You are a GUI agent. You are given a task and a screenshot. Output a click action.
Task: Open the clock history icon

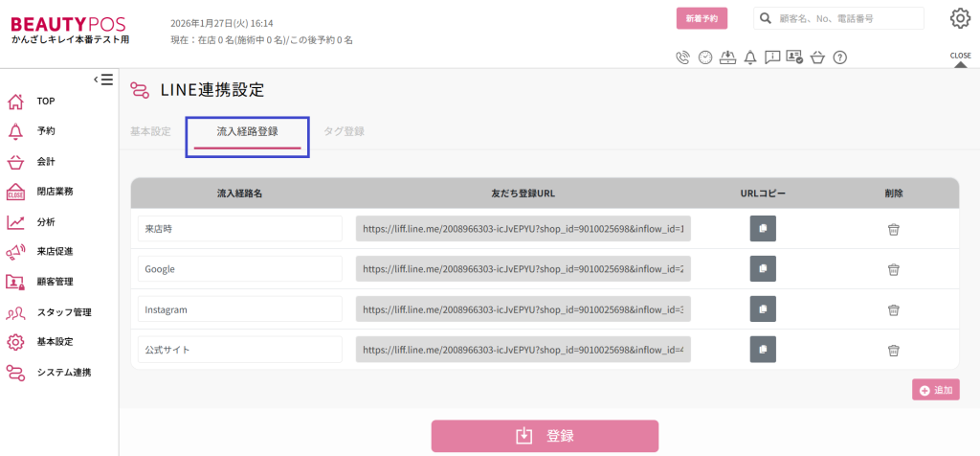pyautogui.click(x=705, y=57)
